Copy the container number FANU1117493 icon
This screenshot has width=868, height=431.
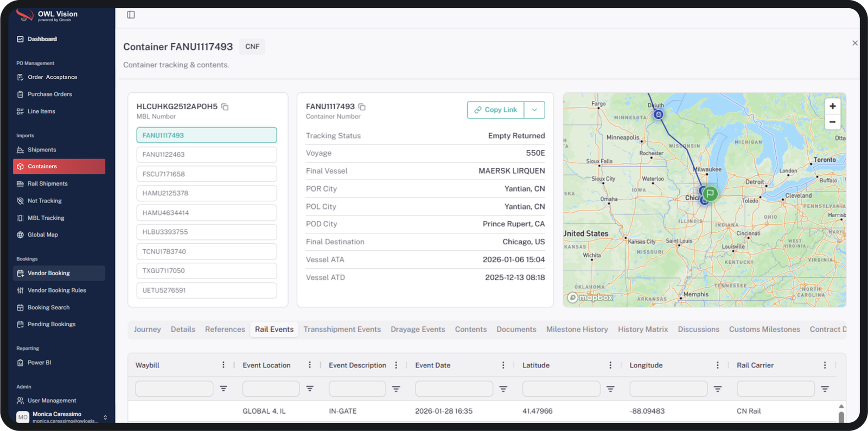click(x=362, y=107)
